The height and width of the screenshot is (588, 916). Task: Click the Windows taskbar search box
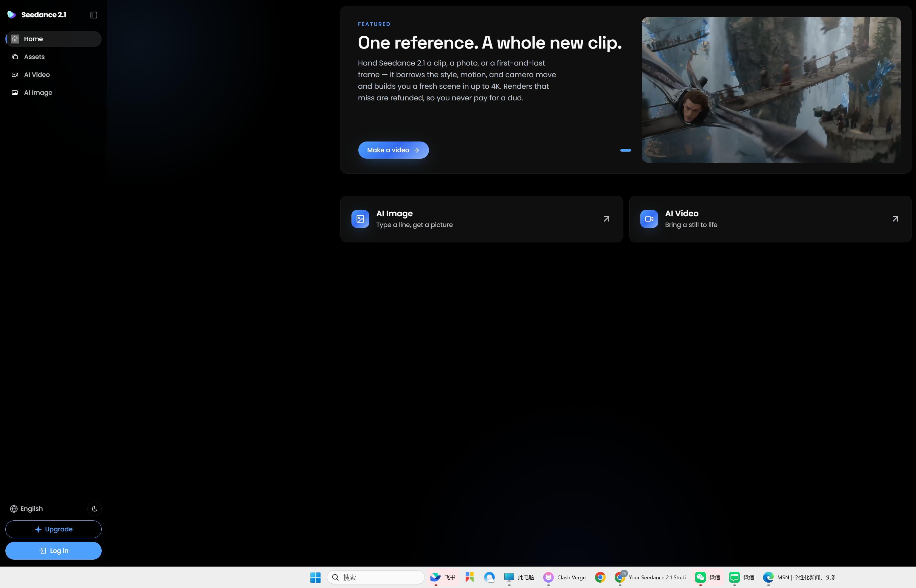point(376,577)
